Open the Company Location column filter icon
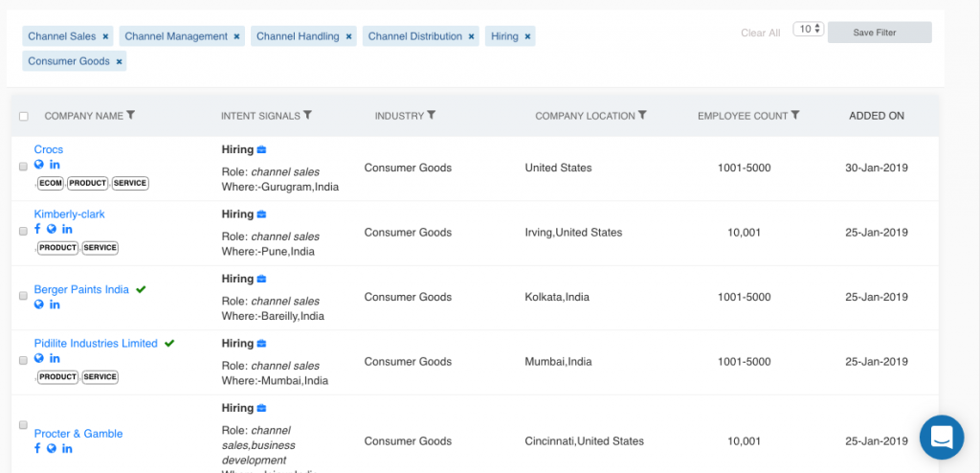This screenshot has width=980, height=473. tap(642, 115)
